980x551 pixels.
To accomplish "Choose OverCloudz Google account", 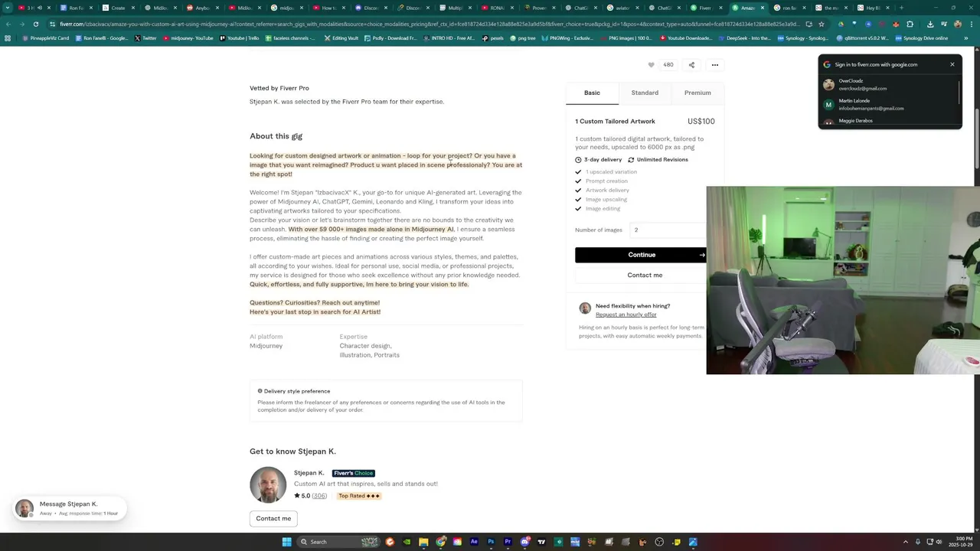I will coord(888,84).
